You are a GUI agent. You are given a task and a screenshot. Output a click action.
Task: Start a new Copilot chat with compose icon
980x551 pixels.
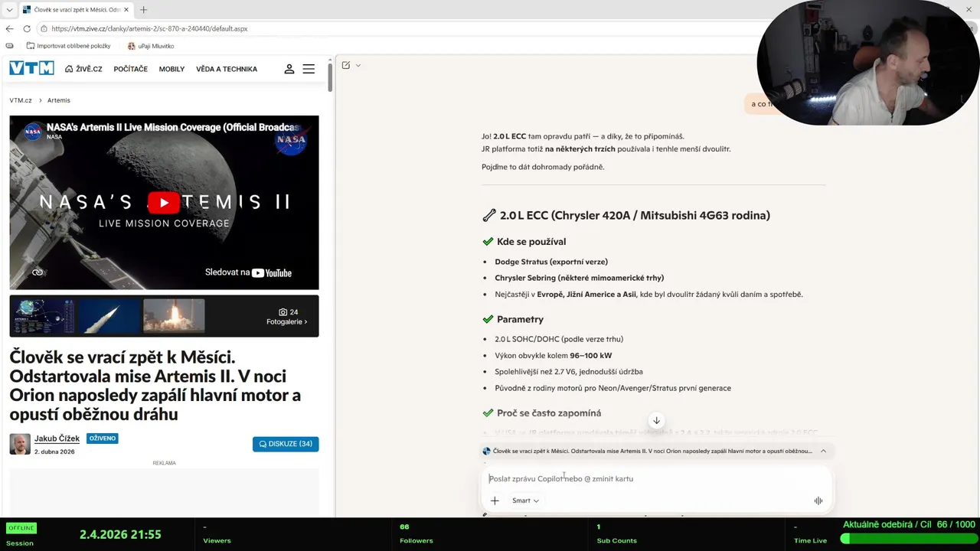click(x=346, y=65)
